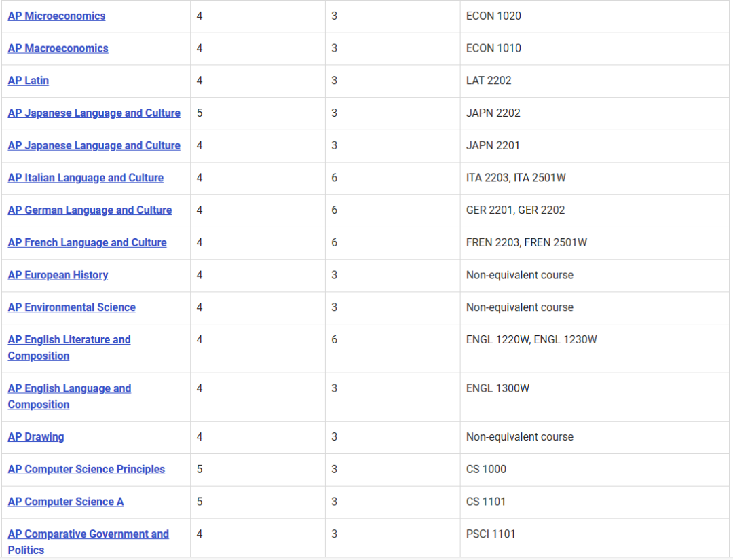
Task: Select the AP Drawing link
Action: [36, 437]
